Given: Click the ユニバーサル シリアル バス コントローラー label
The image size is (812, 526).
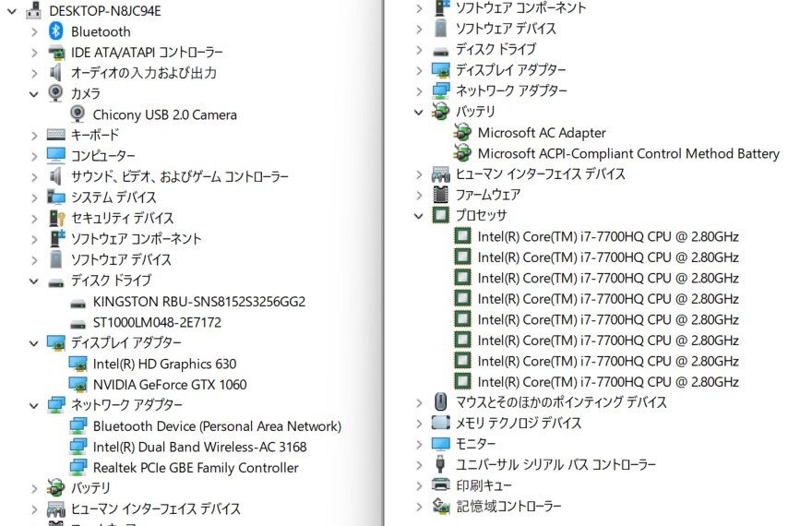Looking at the screenshot, I should (x=555, y=464).
